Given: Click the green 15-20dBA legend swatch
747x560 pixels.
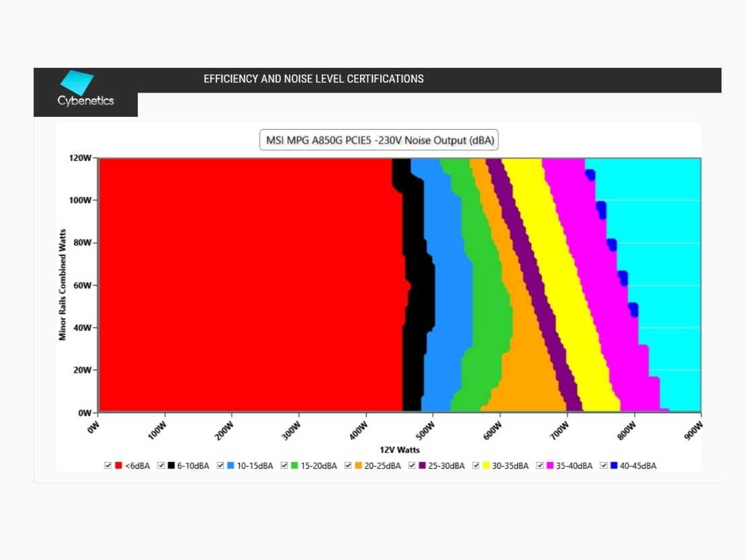Looking at the screenshot, I should (x=294, y=465).
